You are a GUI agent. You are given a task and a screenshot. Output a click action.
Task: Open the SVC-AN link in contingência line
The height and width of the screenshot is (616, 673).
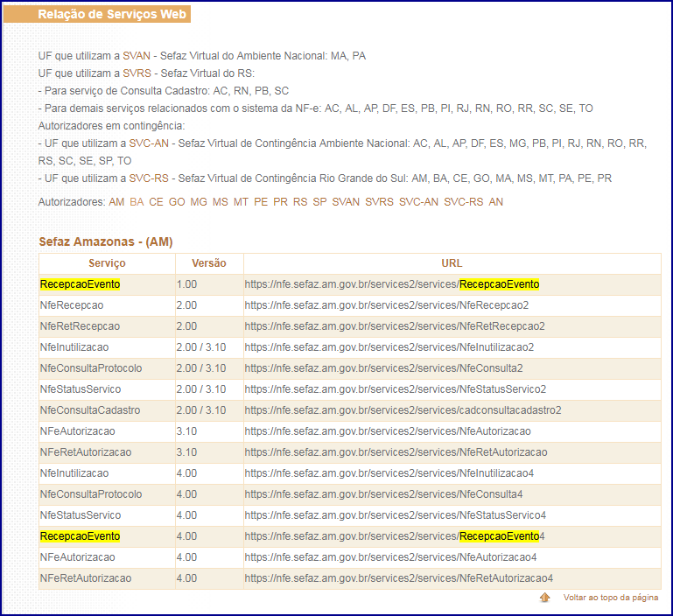tap(149, 143)
